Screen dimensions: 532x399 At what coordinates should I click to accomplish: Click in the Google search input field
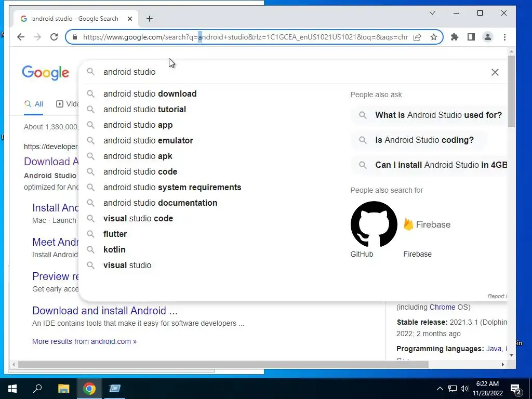point(288,72)
